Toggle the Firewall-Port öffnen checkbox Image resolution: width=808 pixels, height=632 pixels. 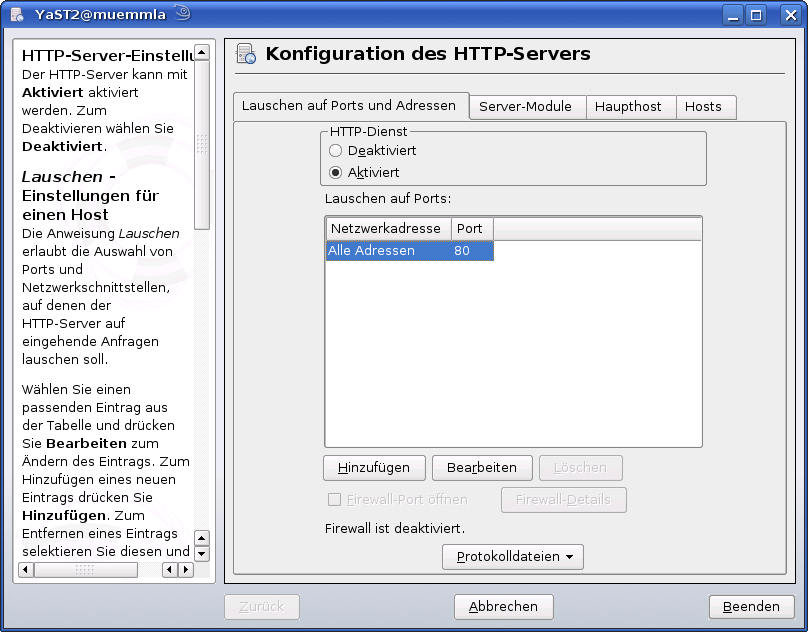[335, 499]
